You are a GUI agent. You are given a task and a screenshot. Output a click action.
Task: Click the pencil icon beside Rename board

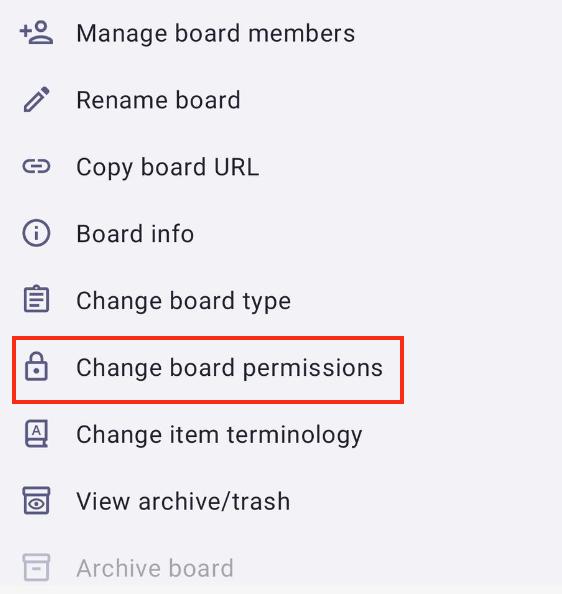tap(36, 100)
